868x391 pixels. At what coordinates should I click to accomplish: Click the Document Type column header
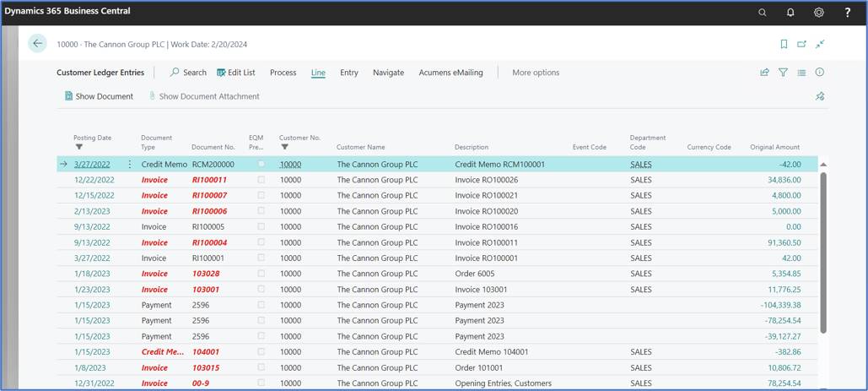(157, 143)
